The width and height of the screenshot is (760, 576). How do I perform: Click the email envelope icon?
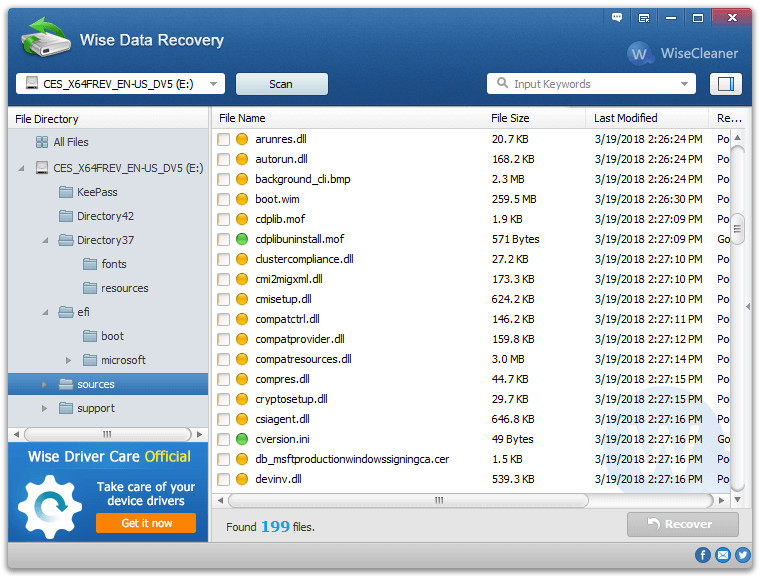(x=723, y=555)
